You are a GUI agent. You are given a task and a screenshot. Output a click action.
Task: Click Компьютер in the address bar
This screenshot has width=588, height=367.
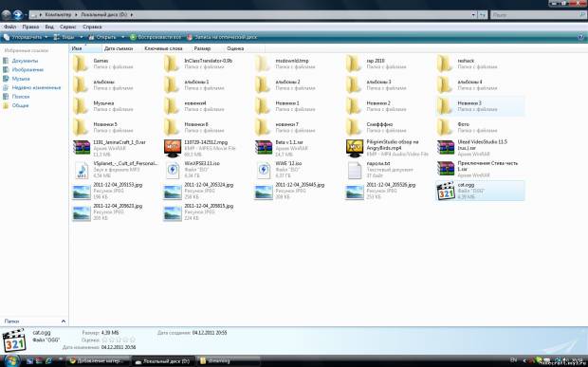pos(58,15)
